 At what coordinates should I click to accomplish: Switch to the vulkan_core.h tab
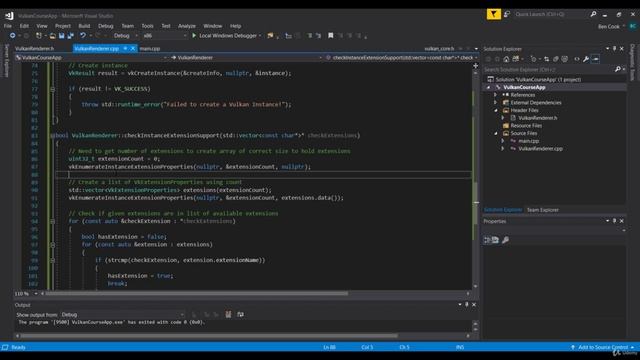pos(439,49)
